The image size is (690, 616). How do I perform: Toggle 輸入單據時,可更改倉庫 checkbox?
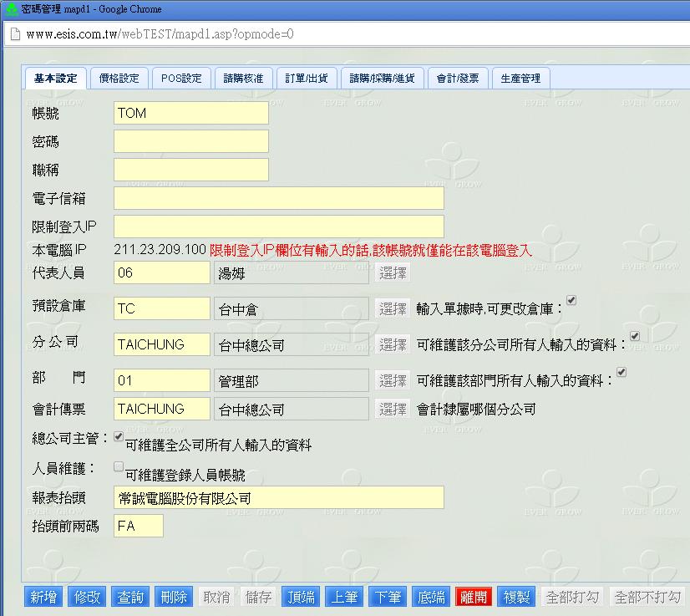[571, 300]
